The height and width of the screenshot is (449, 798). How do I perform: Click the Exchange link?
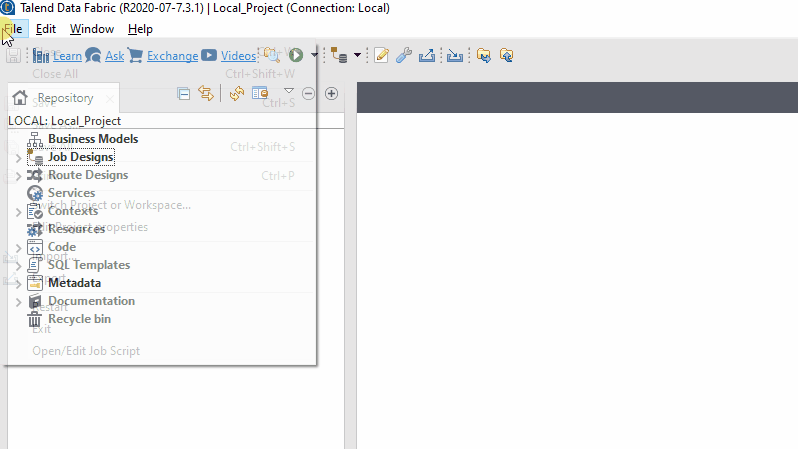[172, 56]
